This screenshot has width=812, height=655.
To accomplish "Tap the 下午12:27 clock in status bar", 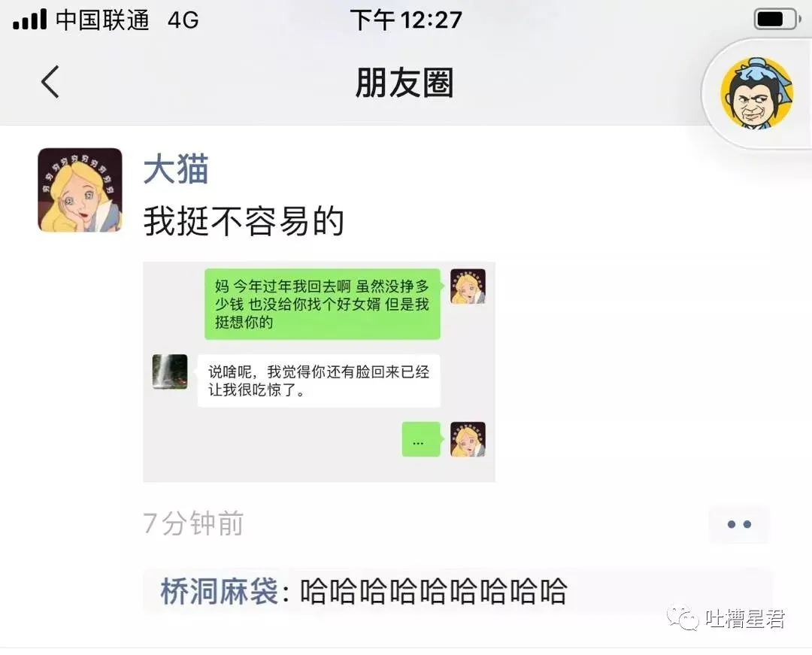I will point(406,20).
